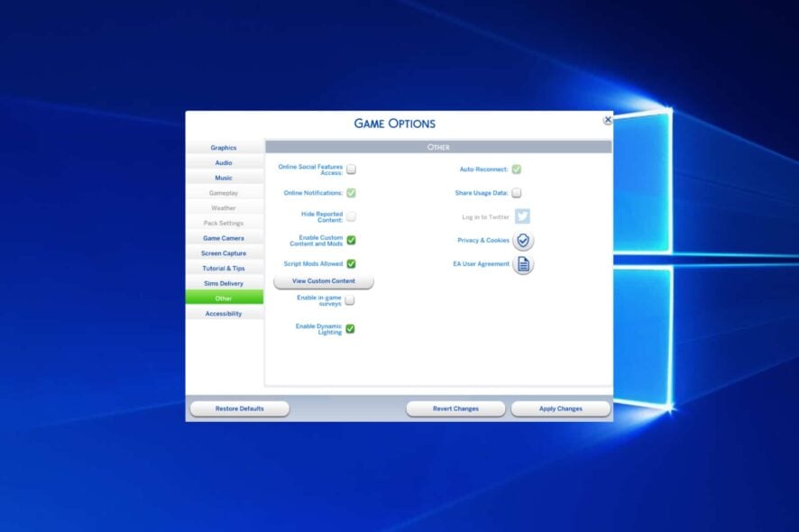This screenshot has height=532, width=799.
Task: Toggle Auto-Reconnect checkbox
Action: 516,170
